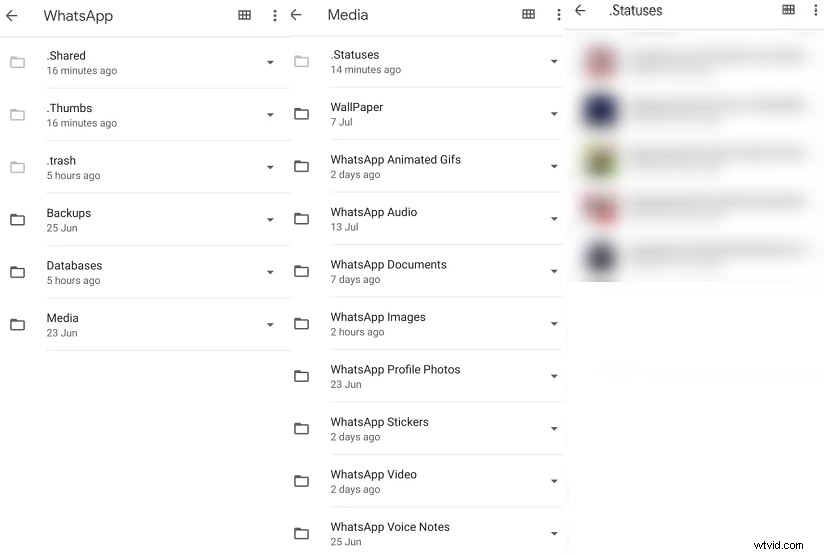Screen dimensions: 824x555
Task: Open the WhatsApp Animated Gifs folder name
Action: (x=396, y=159)
